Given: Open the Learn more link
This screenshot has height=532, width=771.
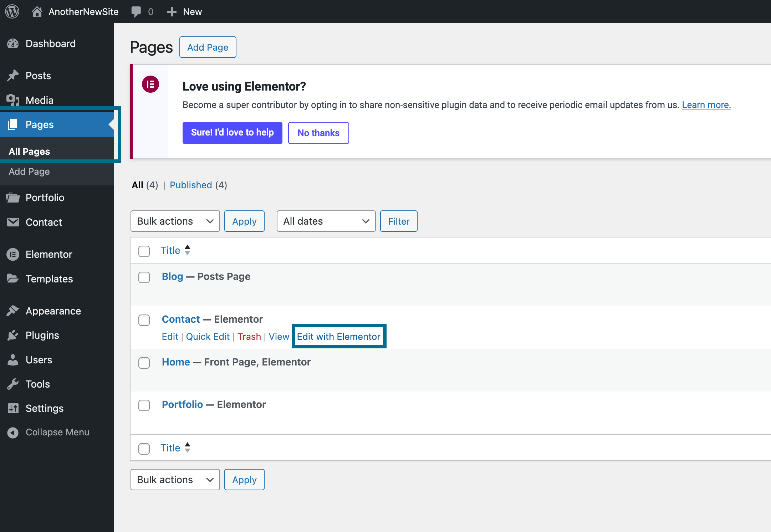Looking at the screenshot, I should tap(706, 105).
